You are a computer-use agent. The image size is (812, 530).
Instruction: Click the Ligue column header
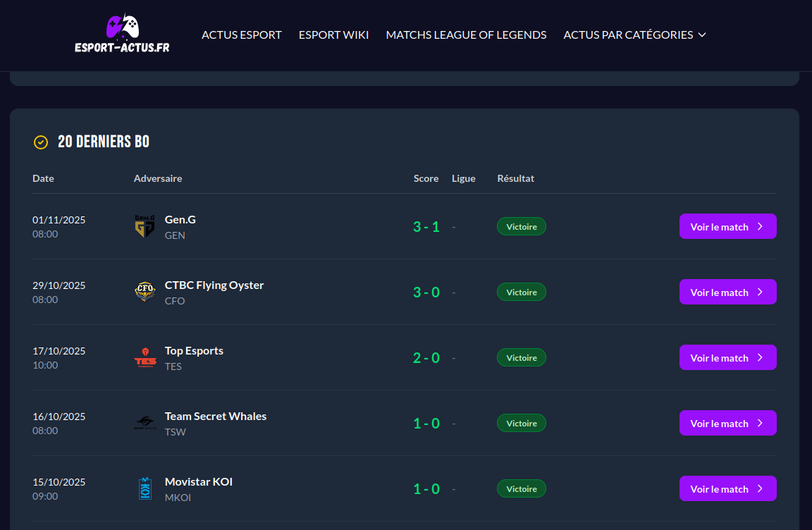(x=464, y=178)
